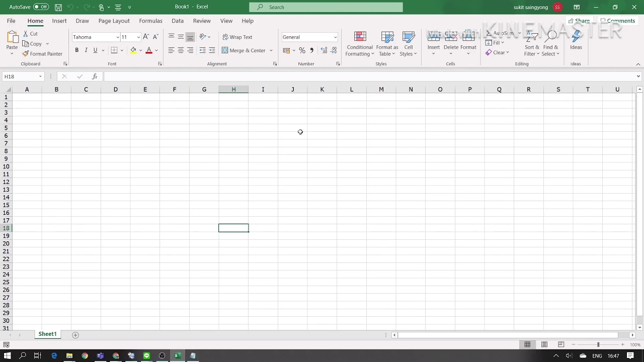Increase font size icon

(146, 37)
